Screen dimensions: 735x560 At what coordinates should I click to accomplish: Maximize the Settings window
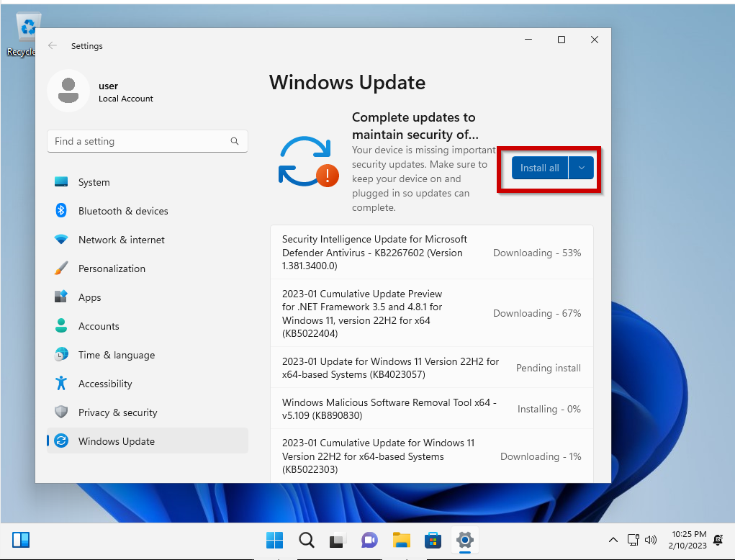(x=561, y=40)
